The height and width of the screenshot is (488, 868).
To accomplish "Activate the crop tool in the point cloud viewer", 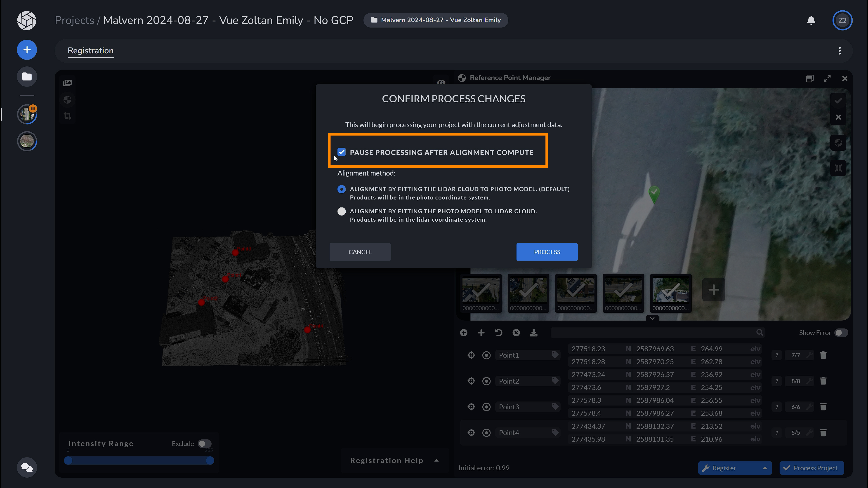I will [67, 116].
